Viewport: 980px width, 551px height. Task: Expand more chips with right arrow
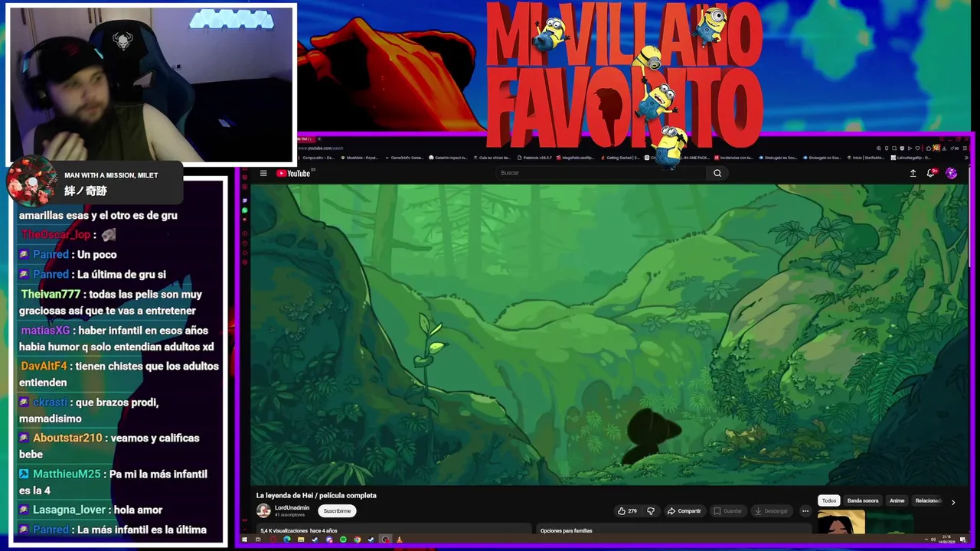pos(953,502)
